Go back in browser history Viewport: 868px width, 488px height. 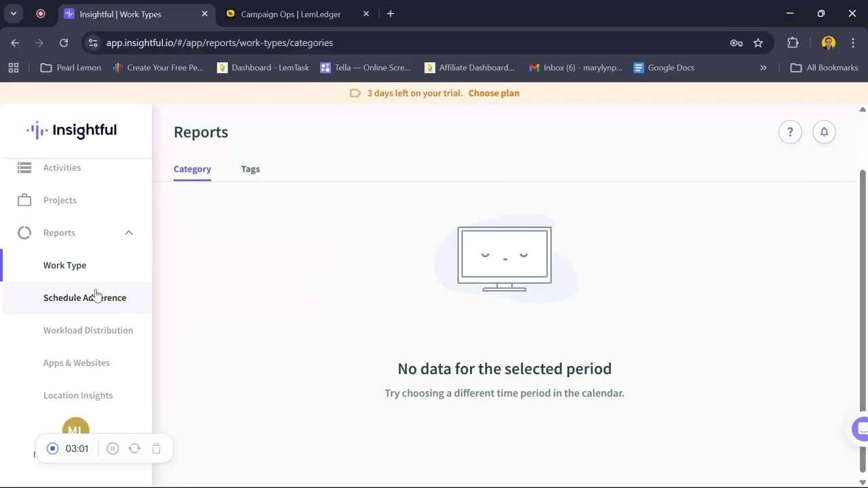click(x=15, y=43)
